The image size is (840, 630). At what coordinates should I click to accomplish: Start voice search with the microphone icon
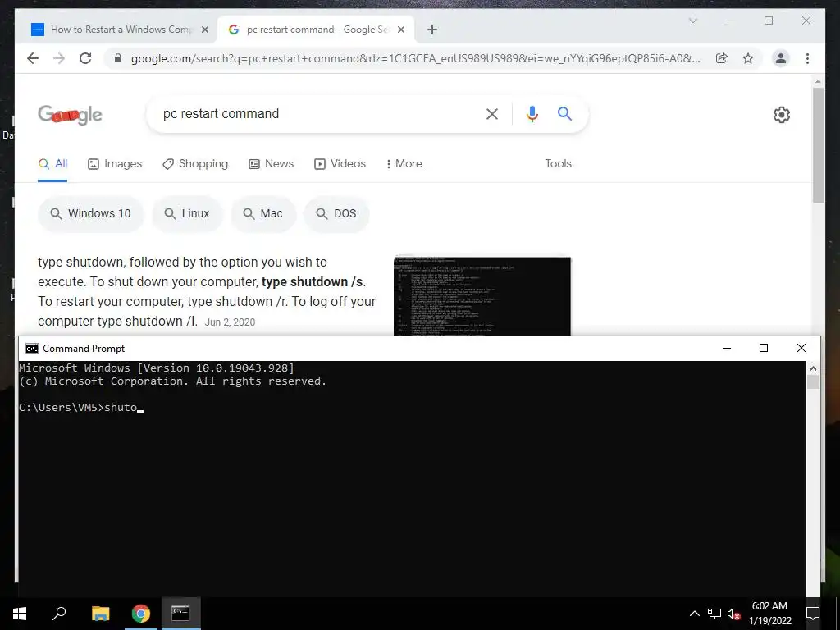pyautogui.click(x=532, y=113)
